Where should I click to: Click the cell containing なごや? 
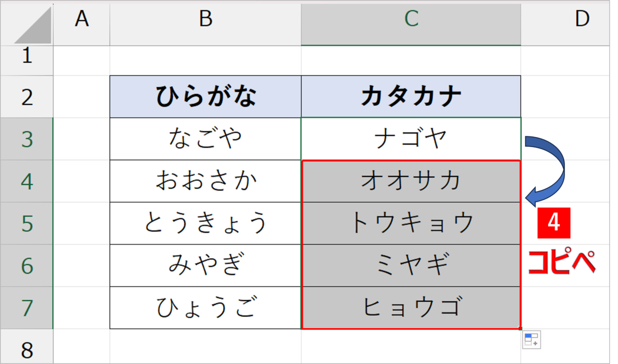coord(205,139)
